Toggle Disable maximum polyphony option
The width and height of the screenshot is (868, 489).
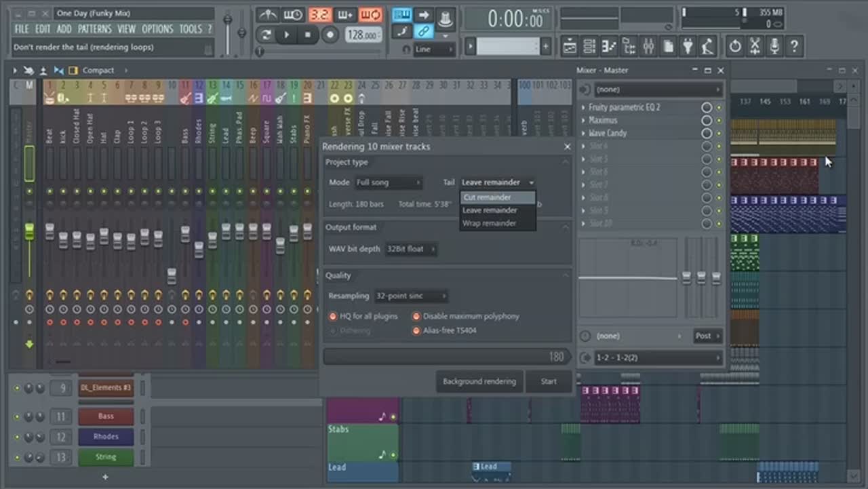click(416, 316)
